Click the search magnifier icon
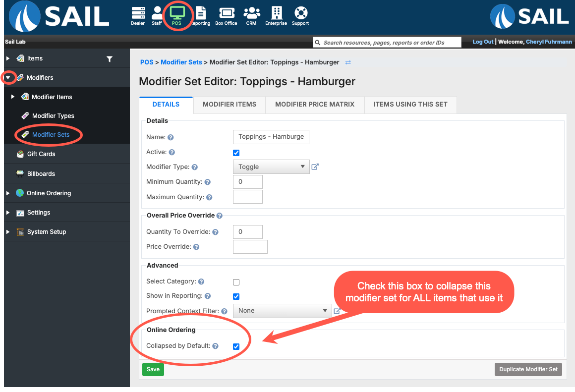Viewport: 575px width, 392px height. [x=318, y=43]
